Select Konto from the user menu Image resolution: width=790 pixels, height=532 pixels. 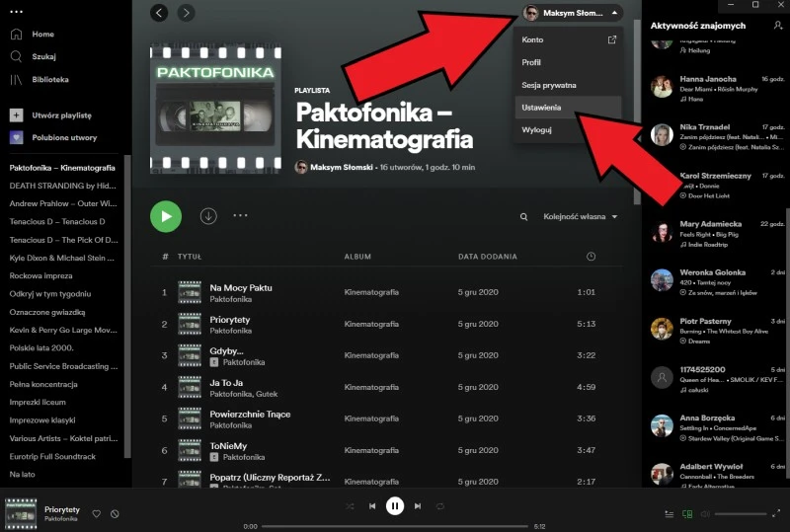click(568, 39)
